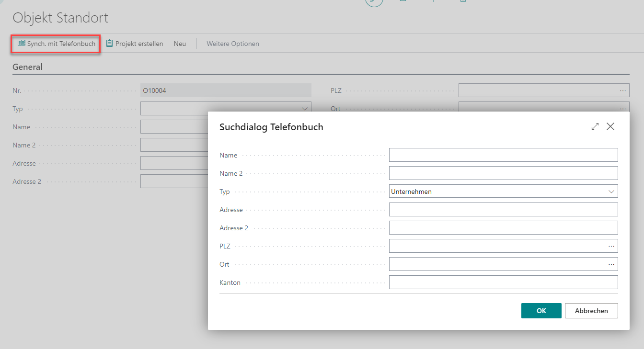
Task: Select the Nr. field showing O10004
Action: pyautogui.click(x=226, y=90)
